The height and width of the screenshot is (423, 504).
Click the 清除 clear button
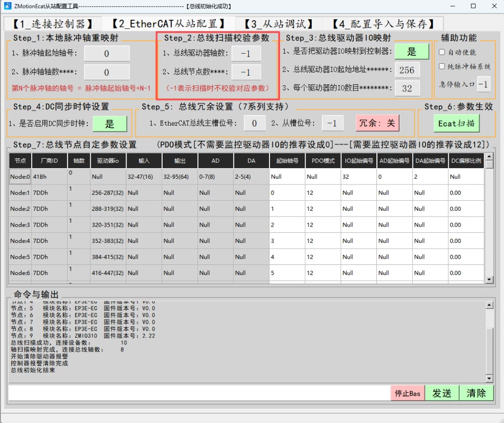click(x=476, y=393)
